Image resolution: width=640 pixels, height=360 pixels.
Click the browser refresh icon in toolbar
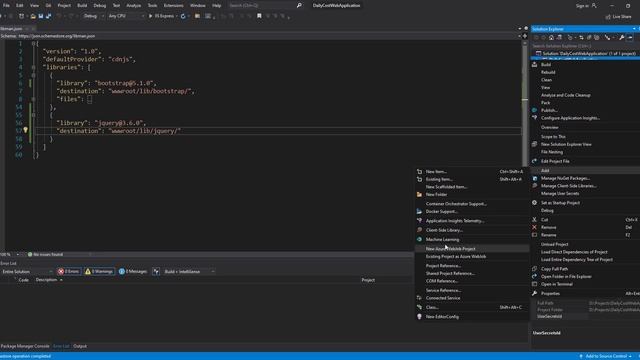tap(183, 16)
